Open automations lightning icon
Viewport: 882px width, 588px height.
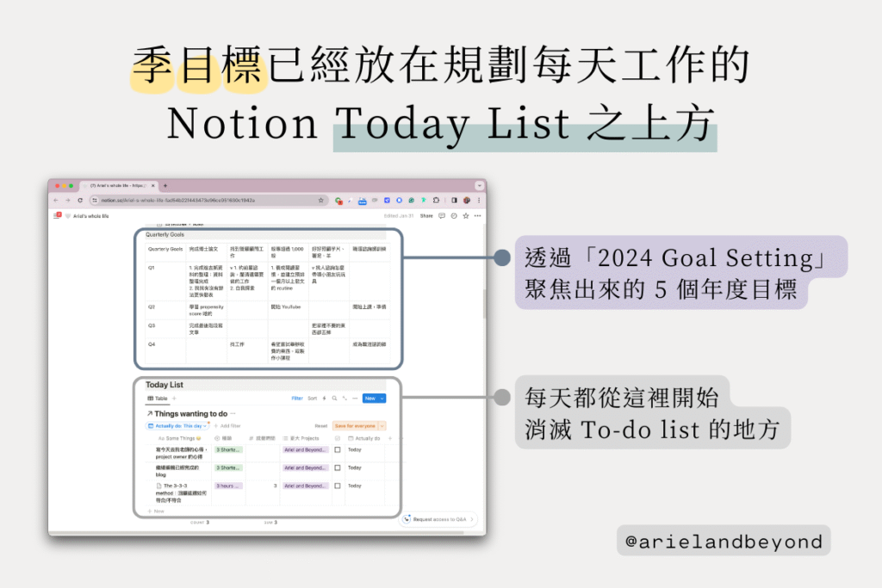324,399
